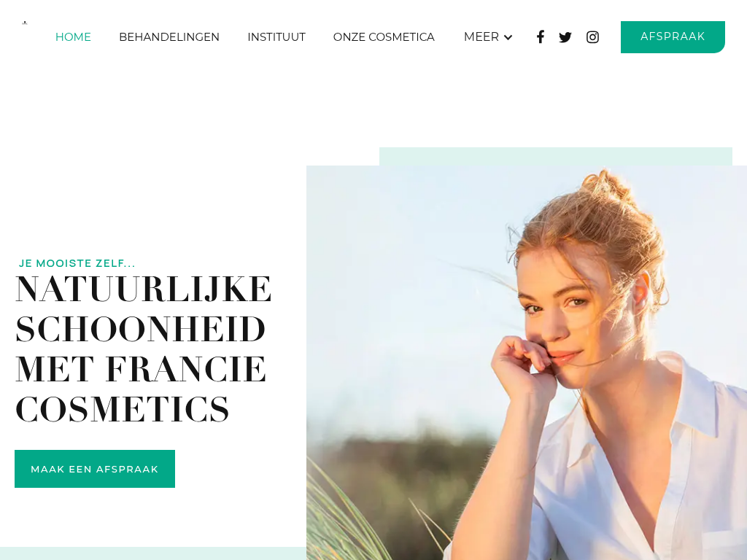
Task: Click the MAAK EEN AFSPRAAK button
Action: [95, 469]
